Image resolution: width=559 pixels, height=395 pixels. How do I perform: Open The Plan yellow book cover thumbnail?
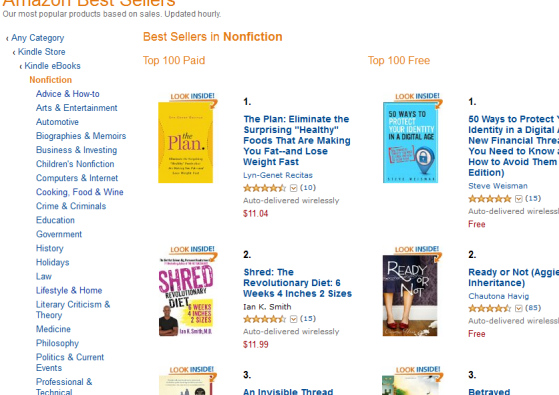coord(185,143)
